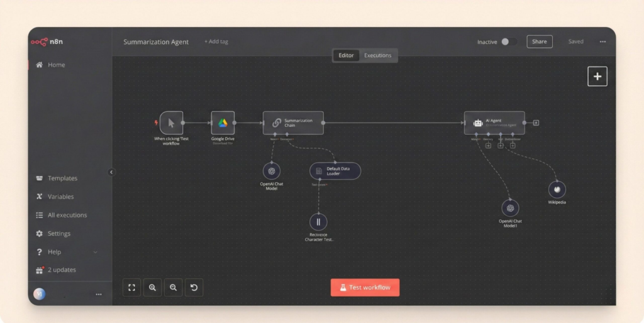Select the Wikipedia tool node

[x=557, y=190]
